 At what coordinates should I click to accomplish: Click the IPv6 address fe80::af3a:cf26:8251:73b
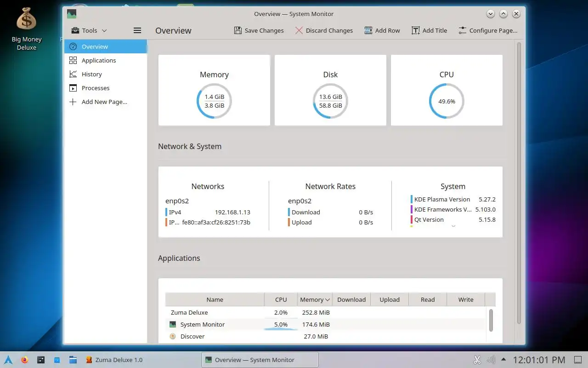tap(216, 222)
